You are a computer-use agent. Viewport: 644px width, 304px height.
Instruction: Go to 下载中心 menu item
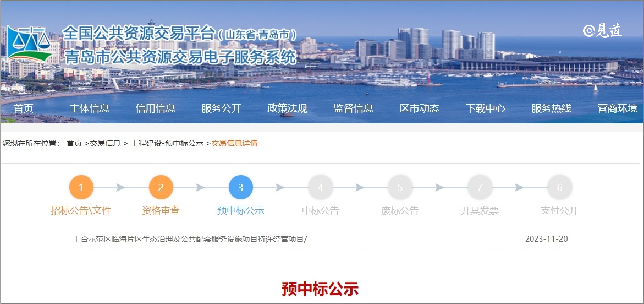pyautogui.click(x=486, y=108)
